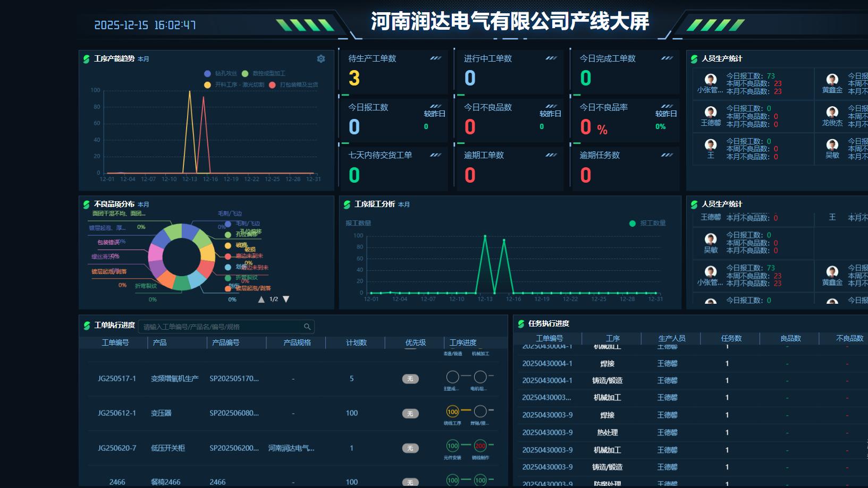
Task: Click the settings gear on 工序产能趋势 panel
Action: [x=321, y=59]
